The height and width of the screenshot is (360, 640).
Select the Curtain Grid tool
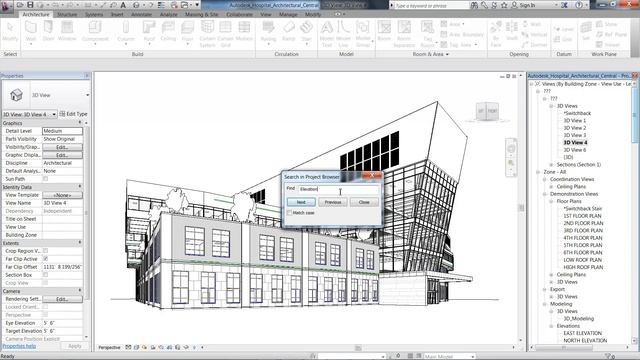coord(225,33)
